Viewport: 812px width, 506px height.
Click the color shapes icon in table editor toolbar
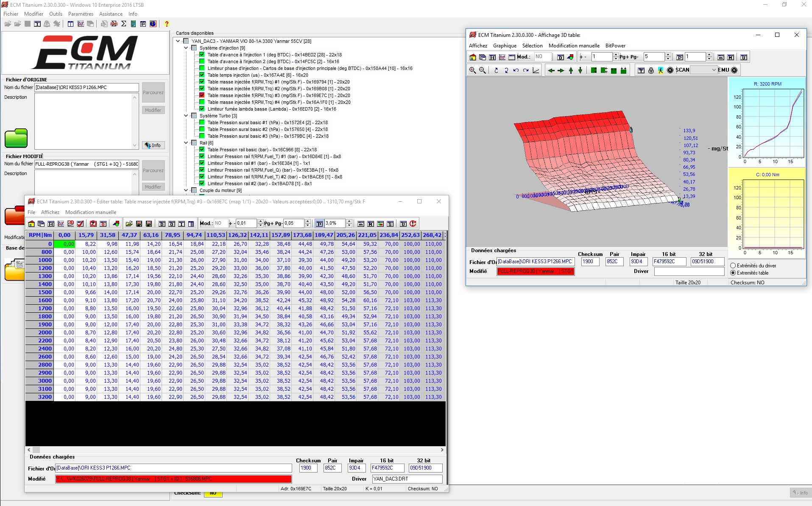pos(116,223)
